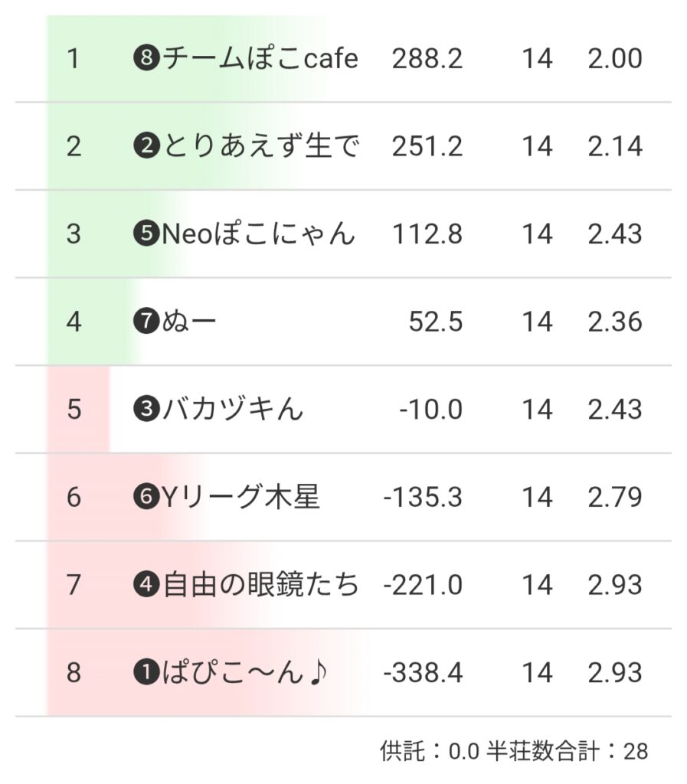This screenshot has height=784, width=687.
Task: Click the 半荘数合計：28 footer text
Action: [x=567, y=751]
